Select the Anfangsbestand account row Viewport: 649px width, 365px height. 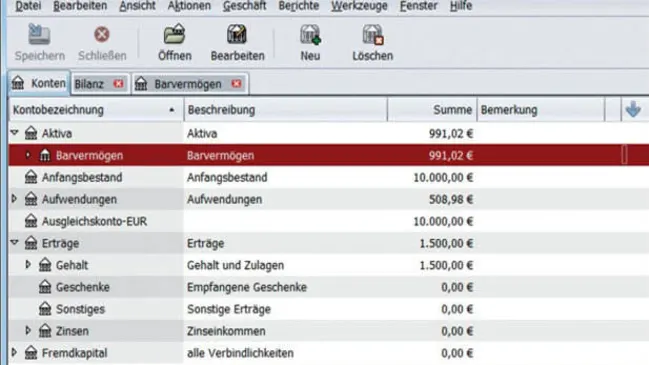click(329, 177)
